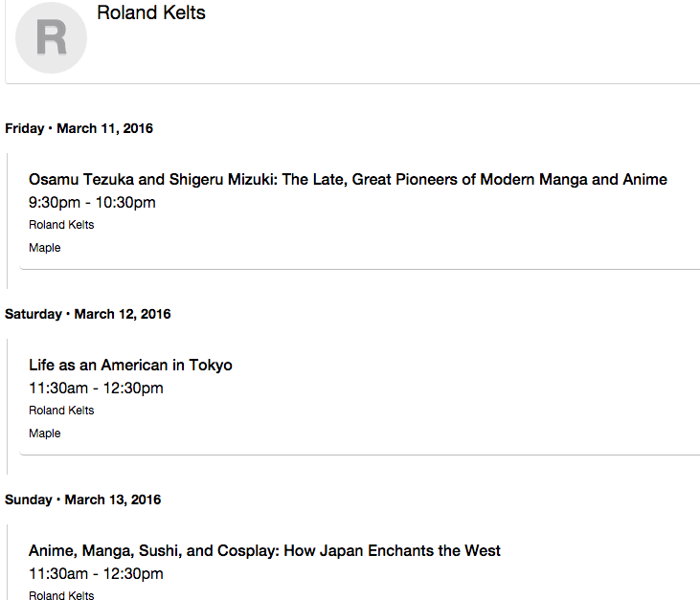
Task: Click Roland Kelts under the Sunday session
Action: point(61,595)
